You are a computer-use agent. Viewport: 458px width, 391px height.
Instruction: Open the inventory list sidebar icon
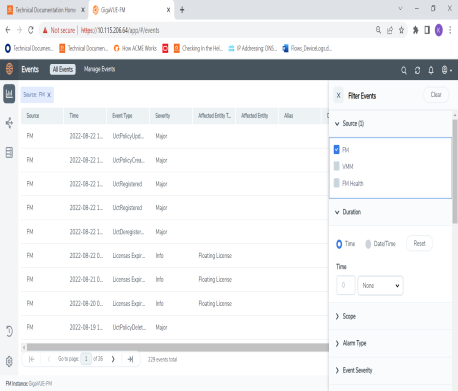pos(9,152)
